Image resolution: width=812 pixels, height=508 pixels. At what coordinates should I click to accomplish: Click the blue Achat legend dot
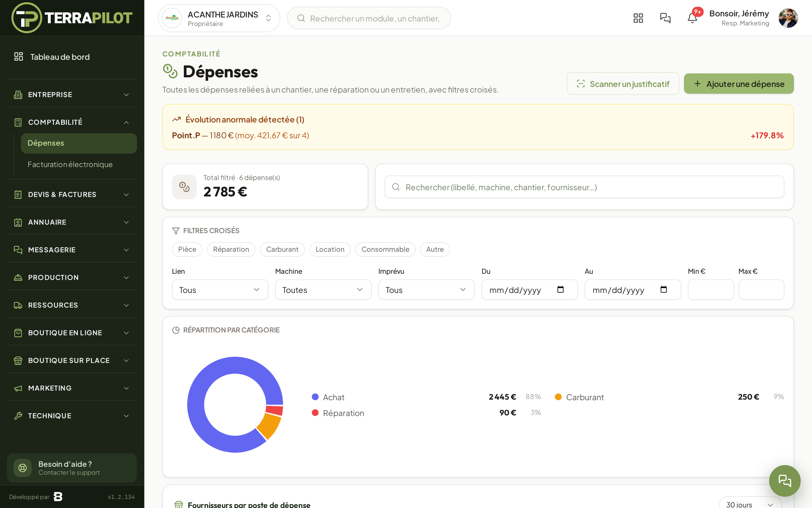315,397
